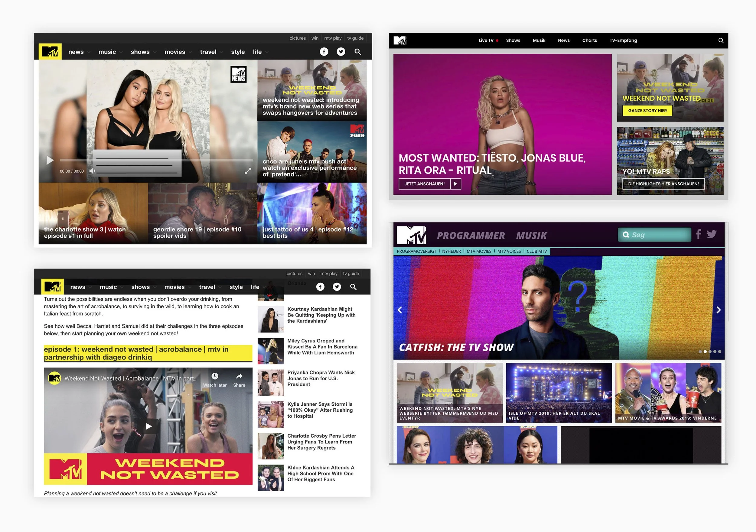756x532 pixels.
Task: Go to previous slide on Catfish carousel
Action: coord(400,310)
